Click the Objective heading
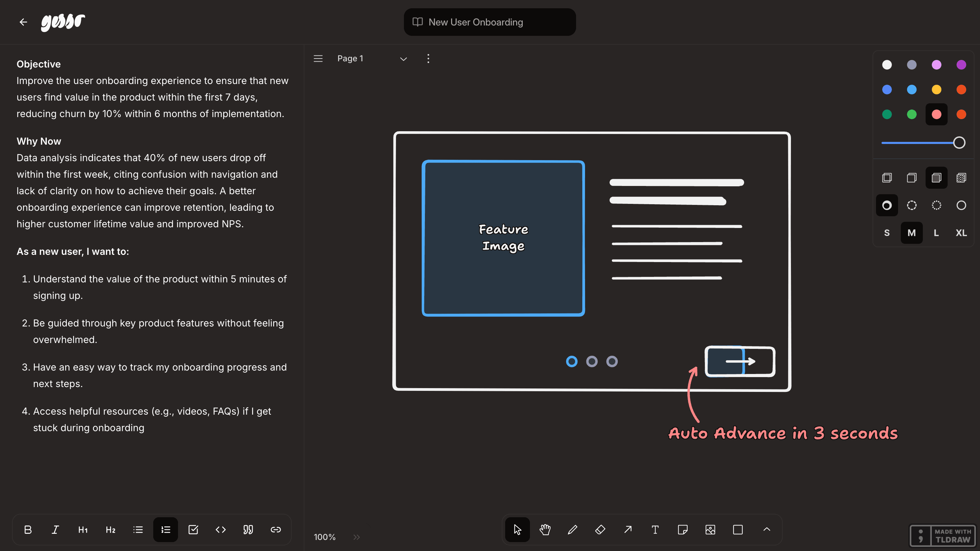Screen dimensions: 980x551 click(x=39, y=64)
